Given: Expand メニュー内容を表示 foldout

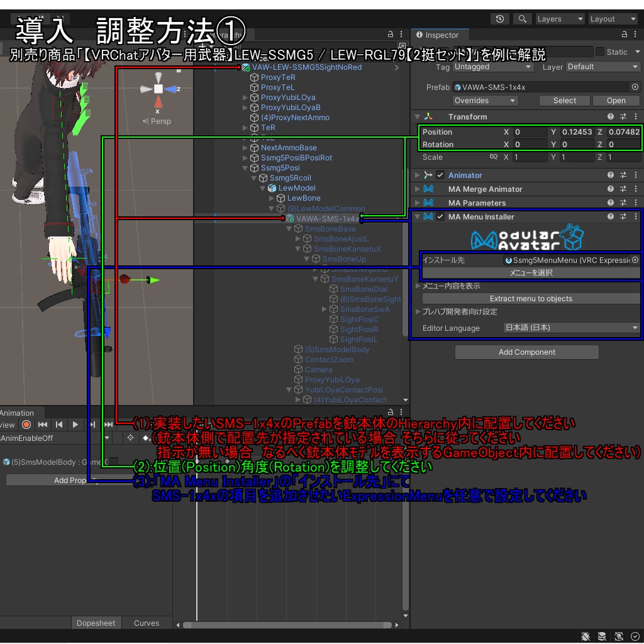Looking at the screenshot, I should pyautogui.click(x=418, y=286).
